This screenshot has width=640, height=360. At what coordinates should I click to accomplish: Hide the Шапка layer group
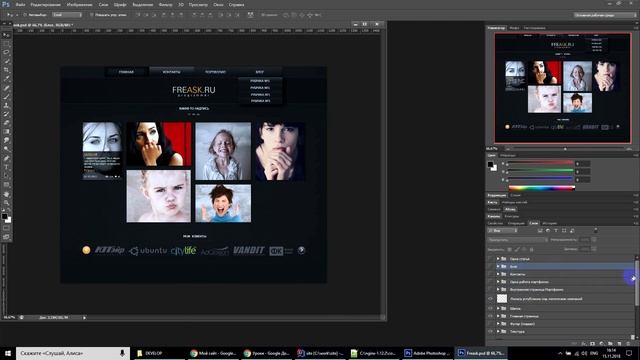click(x=490, y=309)
